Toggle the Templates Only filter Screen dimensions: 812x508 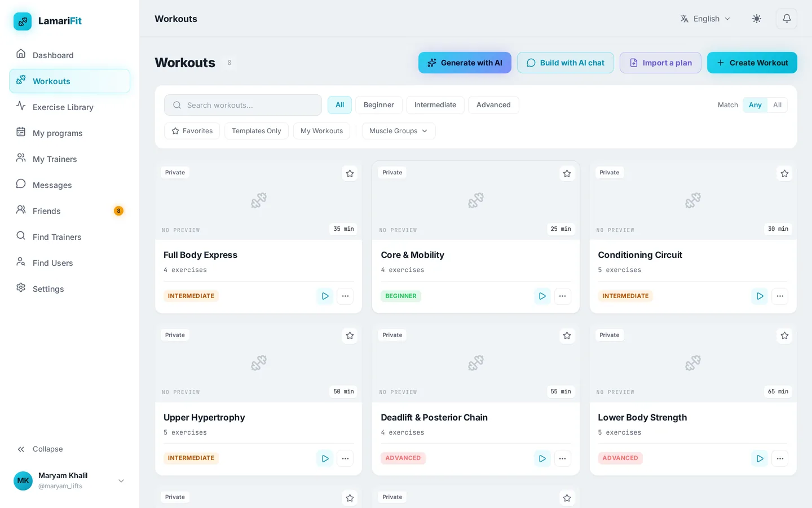pos(256,131)
